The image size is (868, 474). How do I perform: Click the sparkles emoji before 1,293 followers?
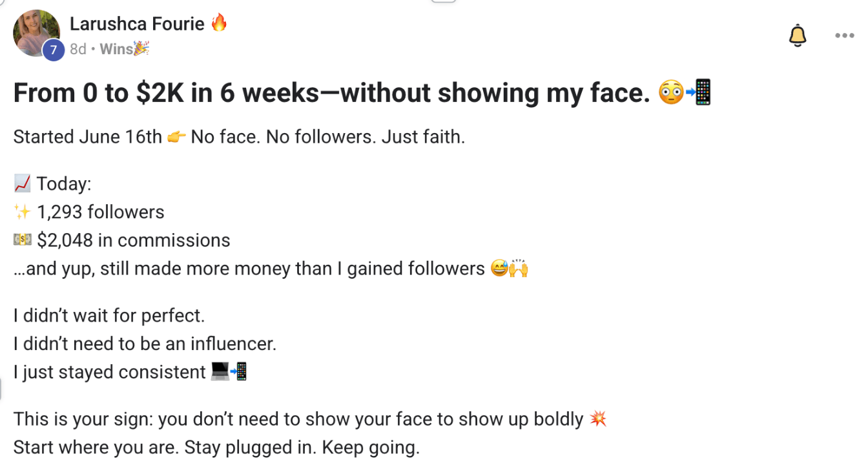pos(22,212)
